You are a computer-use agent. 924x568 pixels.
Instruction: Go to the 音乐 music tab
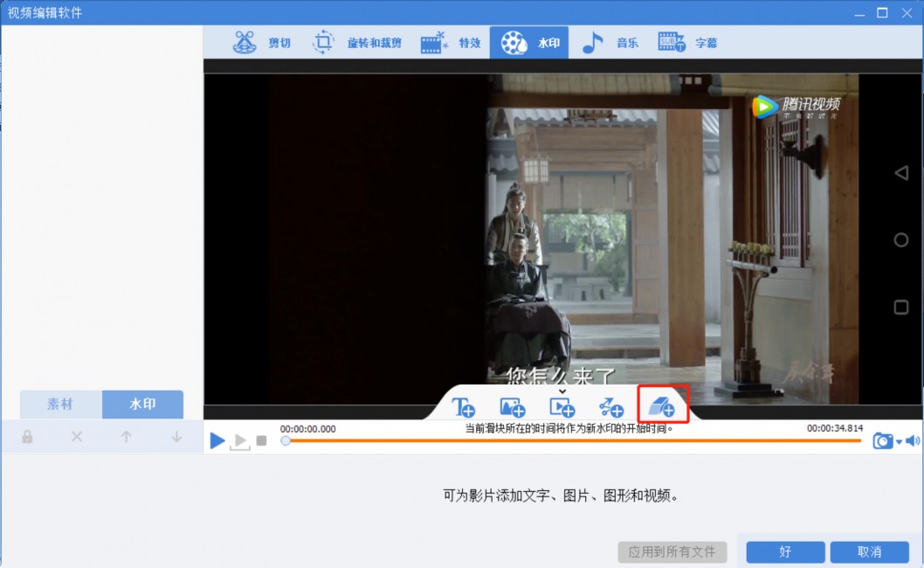click(x=610, y=43)
